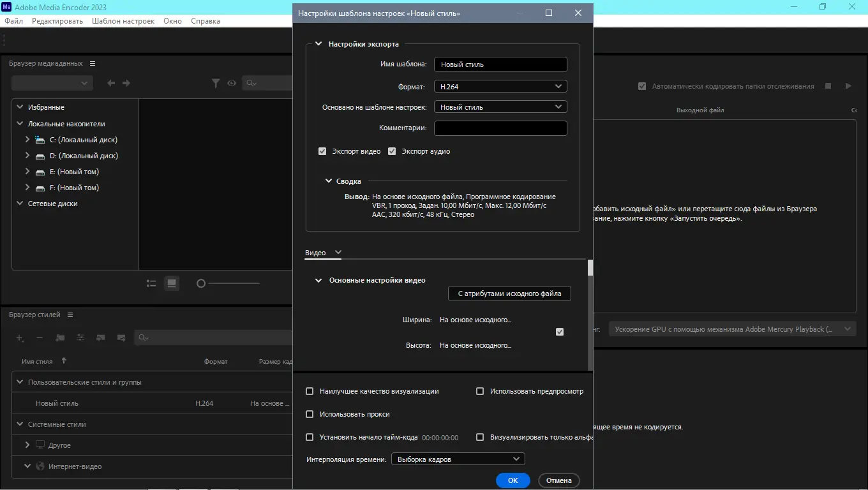The width and height of the screenshot is (868, 490).
Task: Open the Preset Browser panel menu icon
Action: [x=70, y=315]
